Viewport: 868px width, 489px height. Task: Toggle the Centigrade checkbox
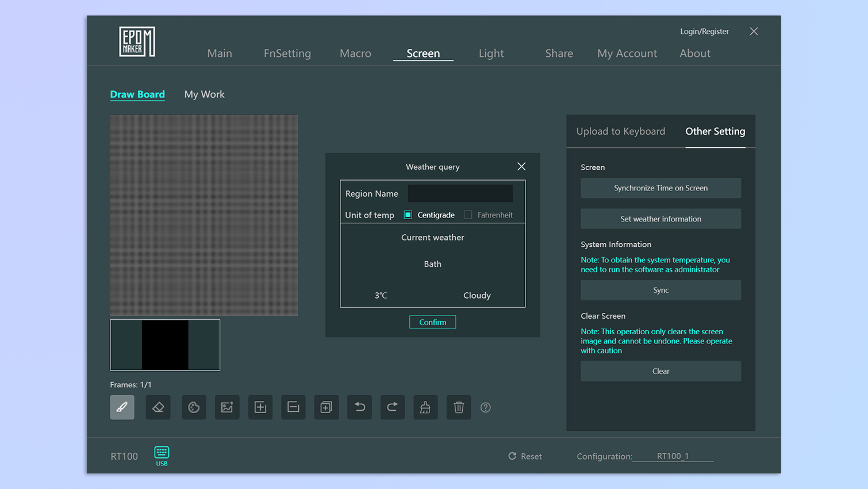[408, 215]
